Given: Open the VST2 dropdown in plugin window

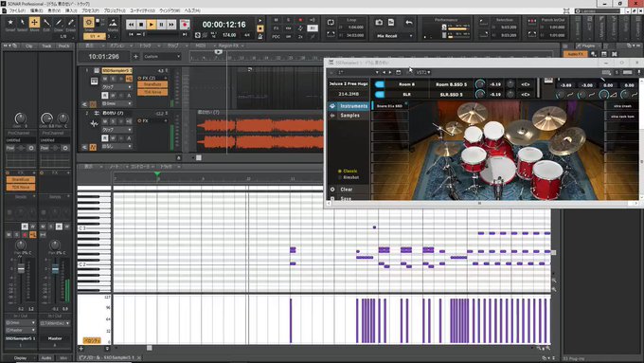Looking at the screenshot, I should coord(423,72).
